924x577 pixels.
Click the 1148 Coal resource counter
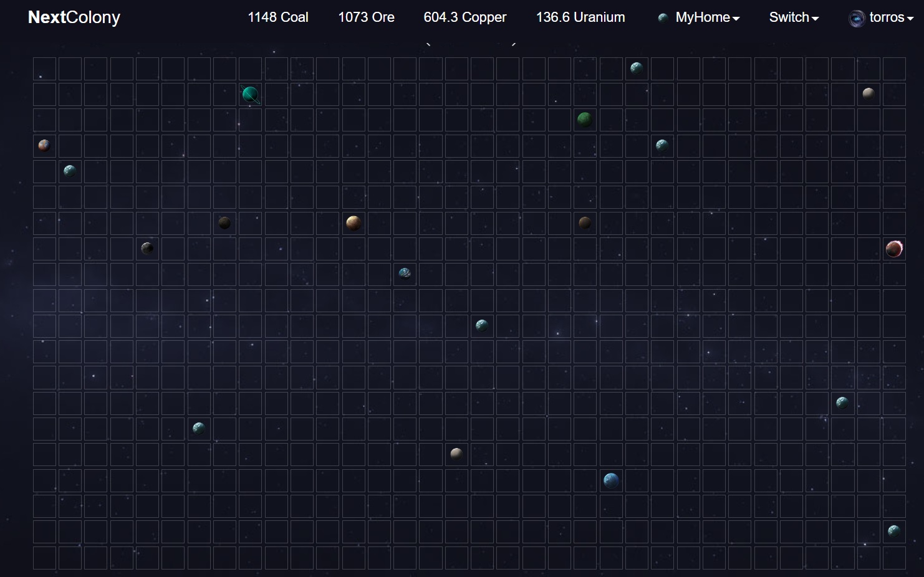278,17
